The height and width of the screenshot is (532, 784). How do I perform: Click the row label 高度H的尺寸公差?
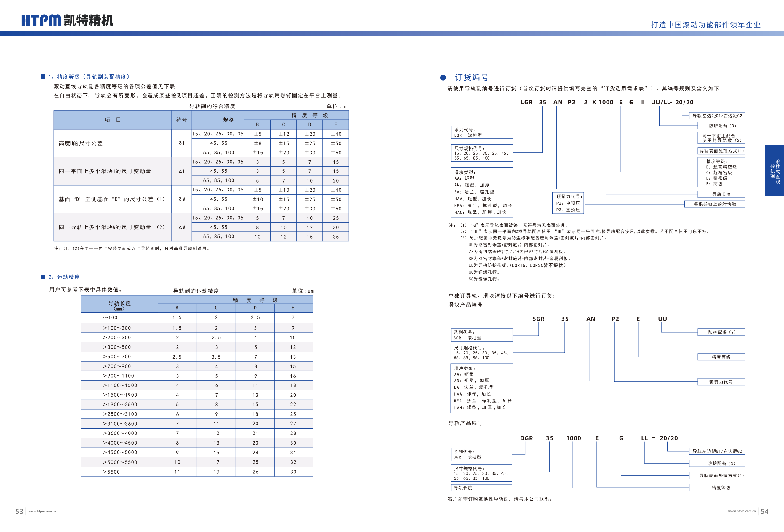81,143
